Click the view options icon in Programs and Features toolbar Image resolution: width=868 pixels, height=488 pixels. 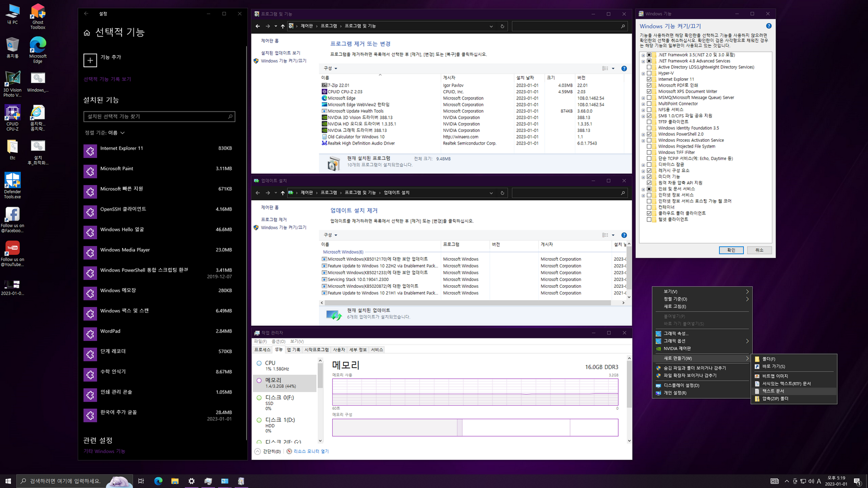click(605, 68)
